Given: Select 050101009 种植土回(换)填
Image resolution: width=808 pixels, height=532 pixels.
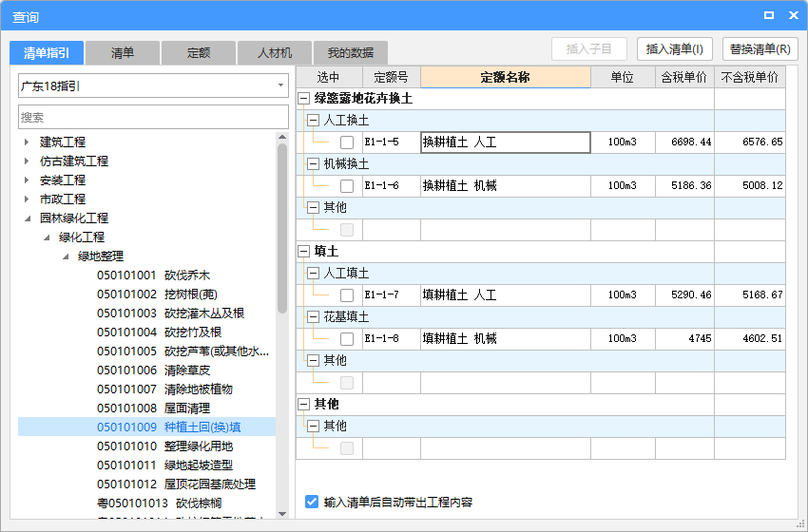Looking at the screenshot, I should point(146,427).
